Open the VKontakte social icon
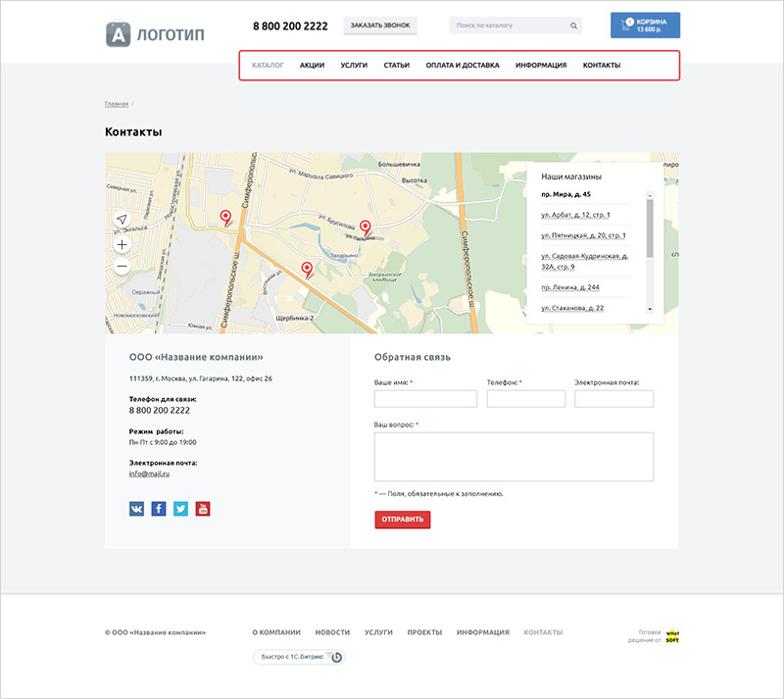The width and height of the screenshot is (784, 699). (x=135, y=508)
